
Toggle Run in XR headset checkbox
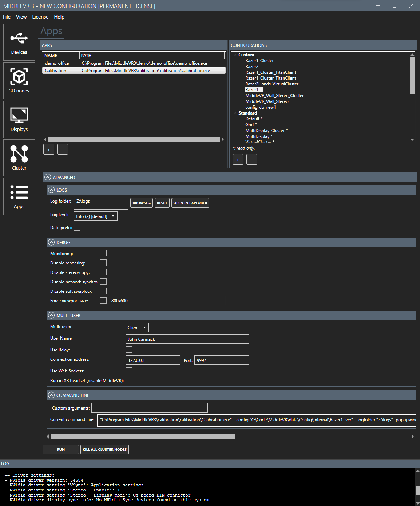(x=129, y=380)
